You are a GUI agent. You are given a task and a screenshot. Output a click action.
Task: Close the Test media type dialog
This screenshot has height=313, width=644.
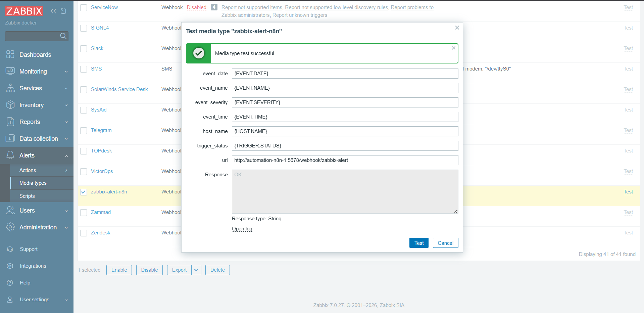point(457,28)
